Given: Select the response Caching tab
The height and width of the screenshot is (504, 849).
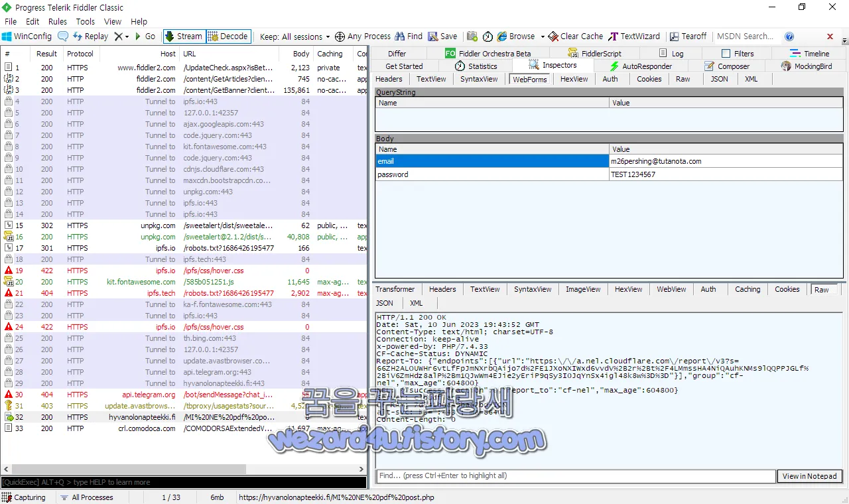Looking at the screenshot, I should tap(748, 289).
